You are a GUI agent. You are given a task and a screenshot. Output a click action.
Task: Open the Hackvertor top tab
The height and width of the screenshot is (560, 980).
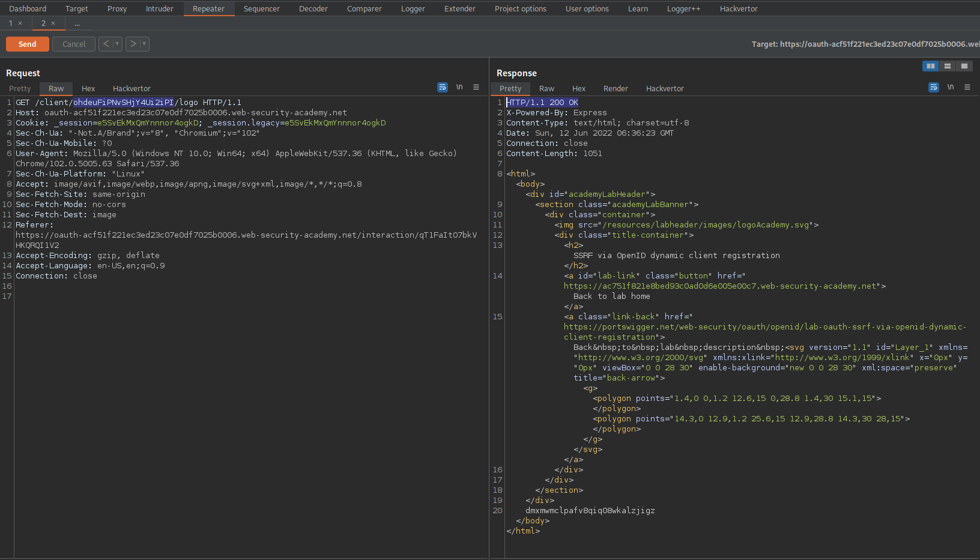pos(739,8)
